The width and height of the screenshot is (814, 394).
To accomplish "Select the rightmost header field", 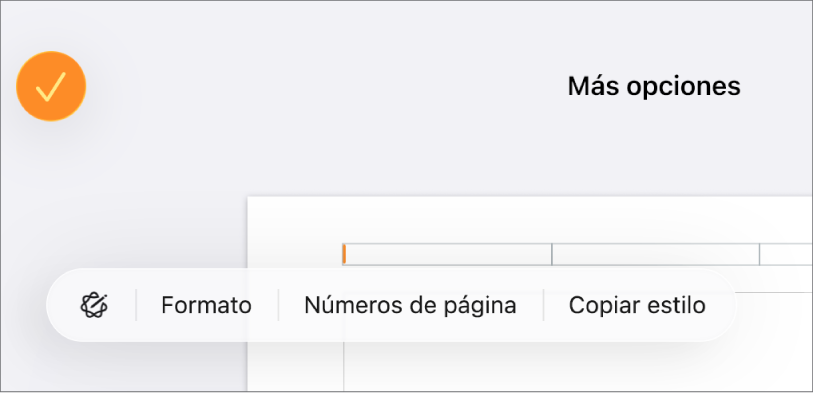I will coord(786,254).
